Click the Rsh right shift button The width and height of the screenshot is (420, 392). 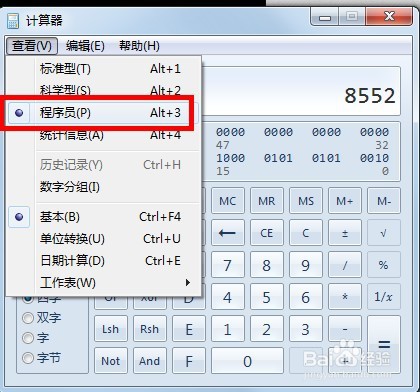(x=150, y=329)
